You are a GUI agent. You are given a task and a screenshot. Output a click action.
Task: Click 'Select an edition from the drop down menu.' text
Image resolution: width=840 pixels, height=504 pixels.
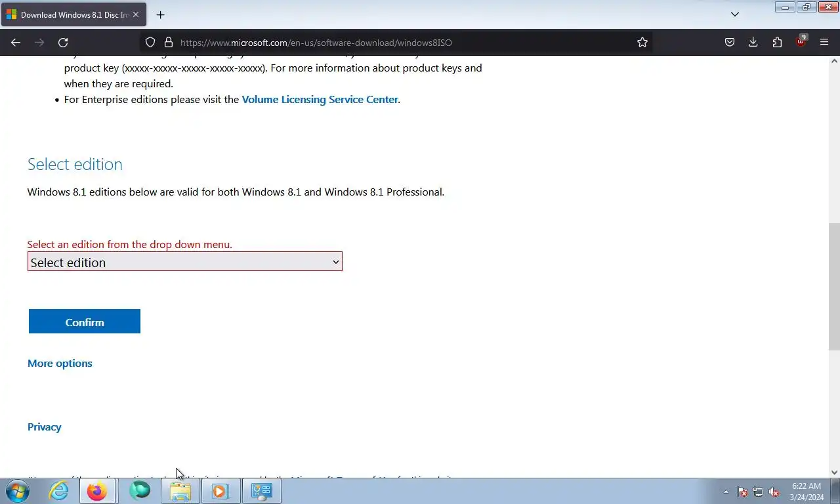130,244
